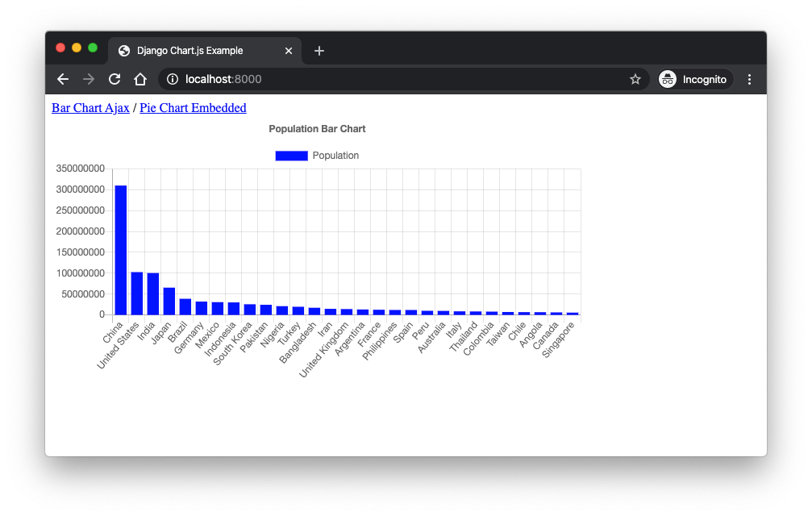Click the browser back navigation arrow
The image size is (812, 516).
point(62,79)
